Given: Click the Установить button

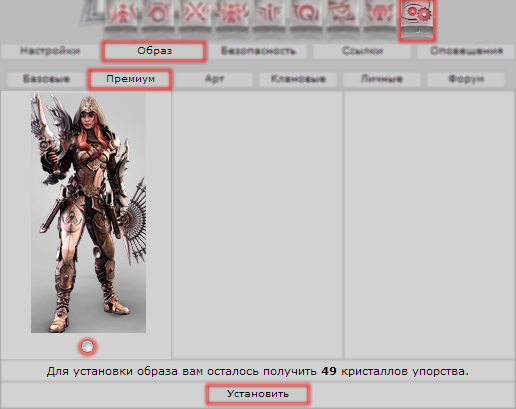Looking at the screenshot, I should pyautogui.click(x=258, y=394).
